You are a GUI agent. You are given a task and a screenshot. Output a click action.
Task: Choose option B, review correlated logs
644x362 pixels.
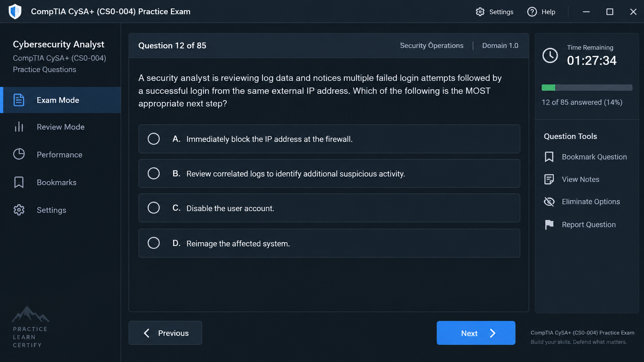[x=329, y=173]
